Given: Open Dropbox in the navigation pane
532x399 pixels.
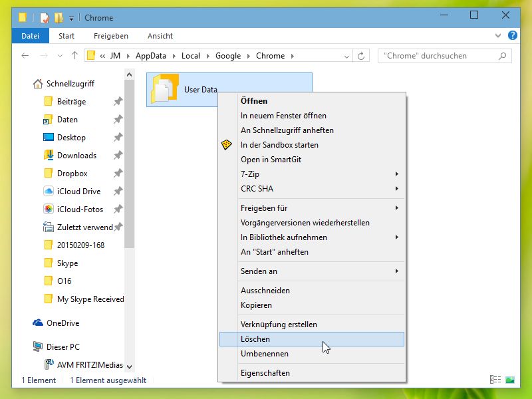Looking at the screenshot, I should click(72, 174).
